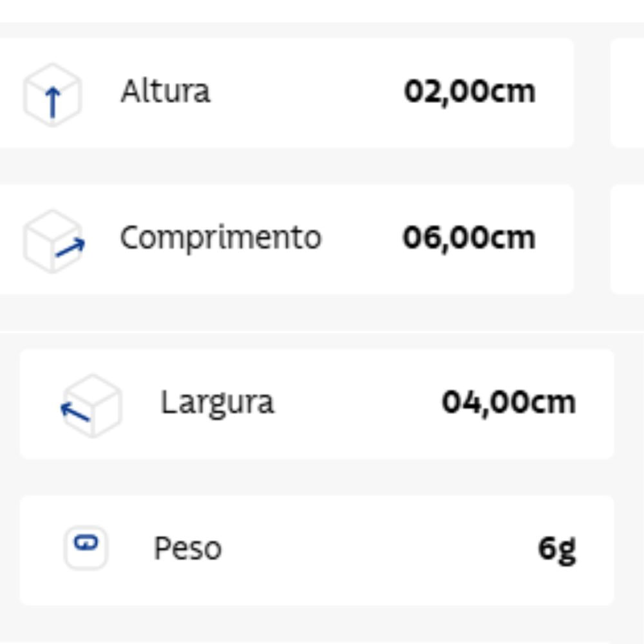Select the Largura label text

coord(217,403)
